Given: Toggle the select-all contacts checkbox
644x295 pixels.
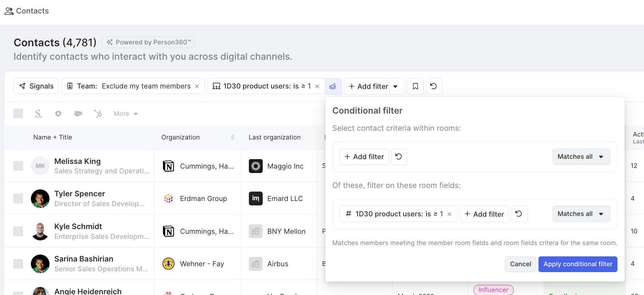Looking at the screenshot, I should point(18,114).
